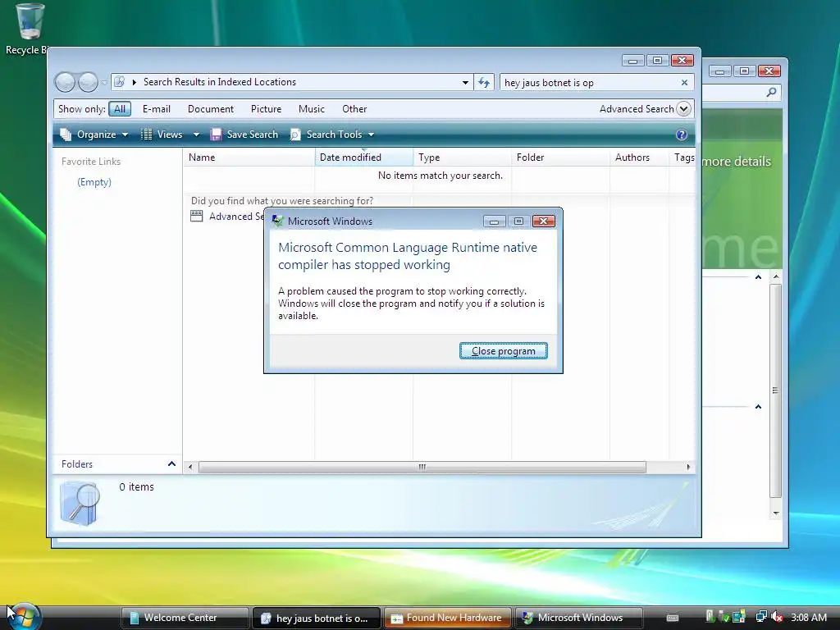Click the Search Tools magnifier icon
The width and height of the screenshot is (840, 630).
pyautogui.click(x=295, y=135)
